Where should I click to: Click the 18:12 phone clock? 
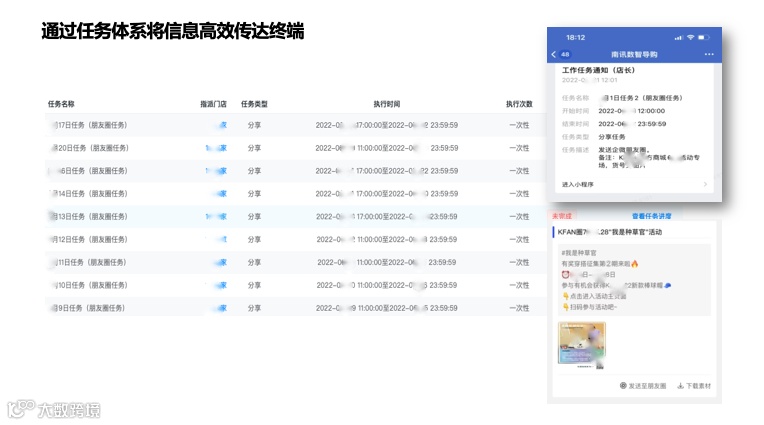[x=575, y=38]
